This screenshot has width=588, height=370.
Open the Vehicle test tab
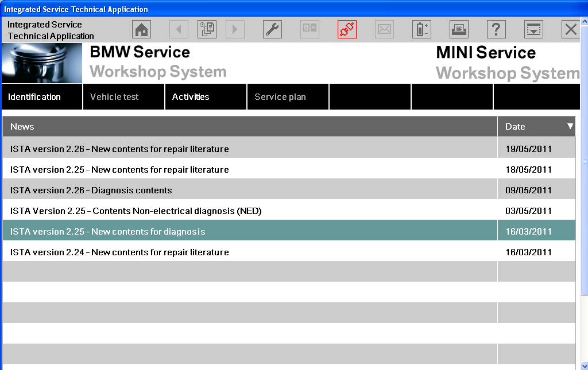click(124, 96)
